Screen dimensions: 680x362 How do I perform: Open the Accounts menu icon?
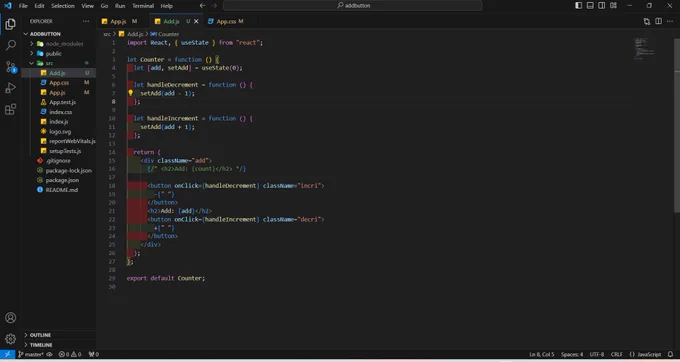tap(10, 318)
